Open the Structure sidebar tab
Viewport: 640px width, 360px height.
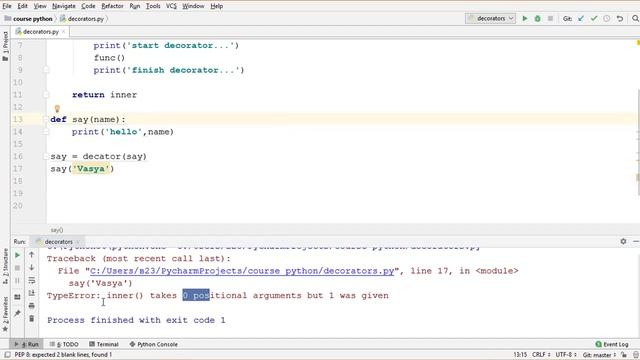tap(5, 267)
